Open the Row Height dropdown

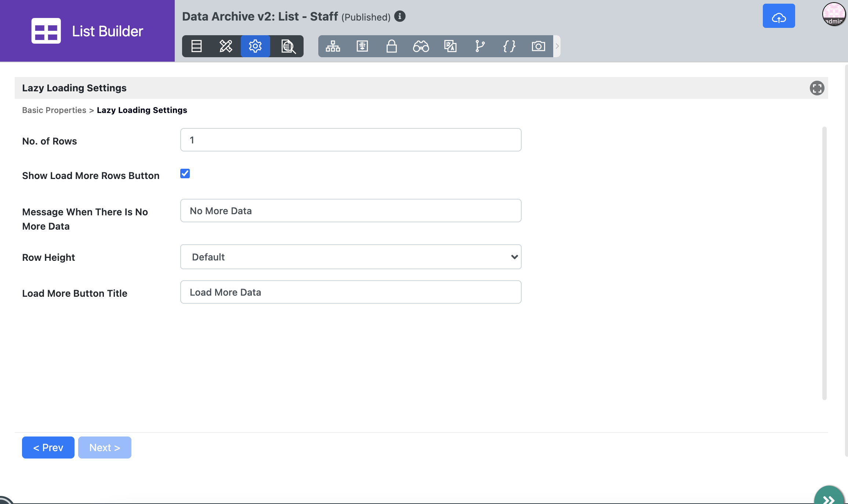351,257
